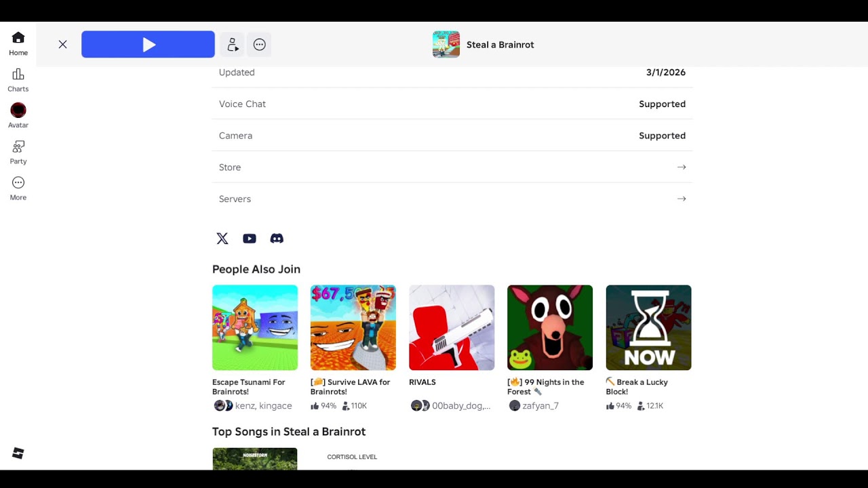Click the 12.1K player count

(x=650, y=406)
